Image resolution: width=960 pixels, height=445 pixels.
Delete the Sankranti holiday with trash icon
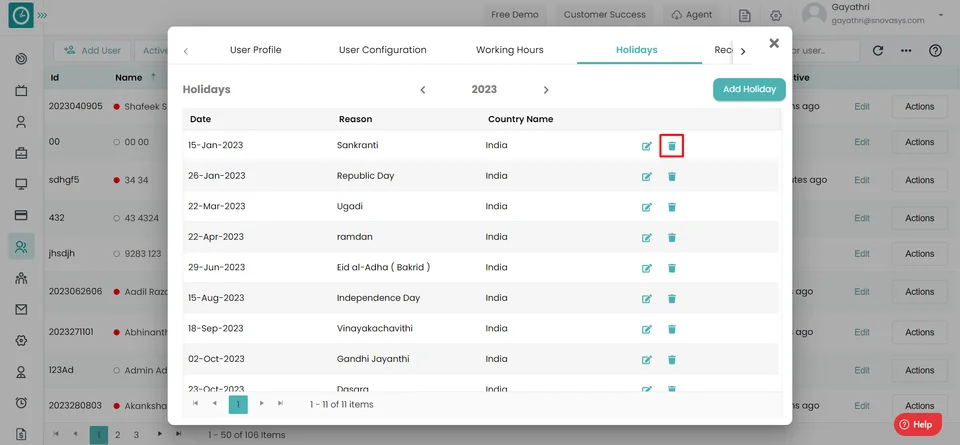tap(672, 146)
